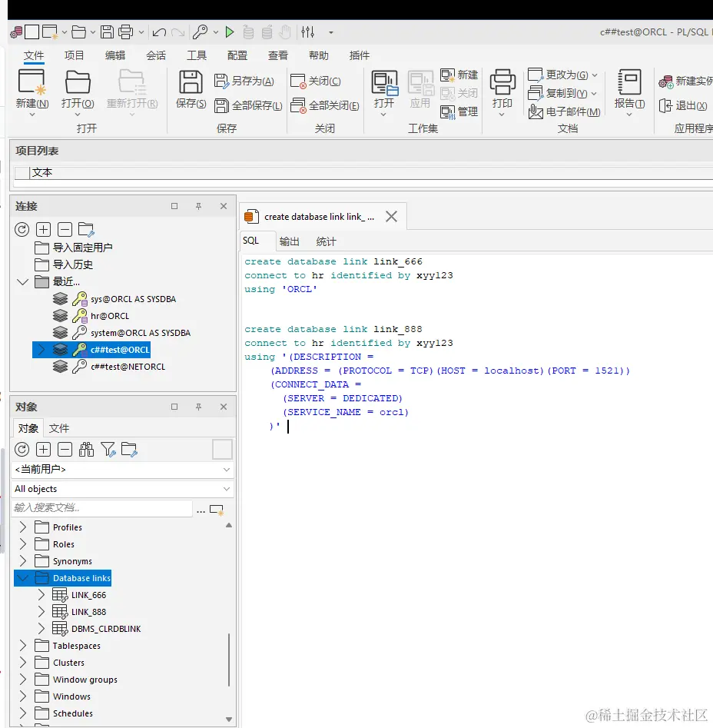The height and width of the screenshot is (728, 713).
Task: Expand the LINK_666 node
Action: coord(41,595)
